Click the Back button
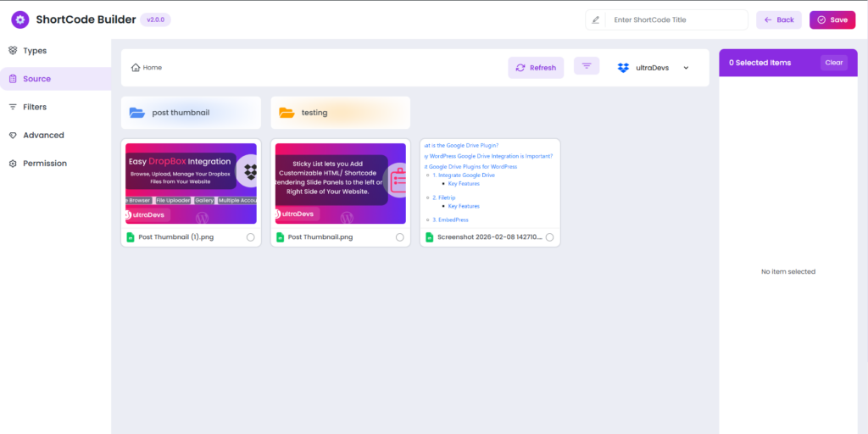Screen dimensions: 868x434 click(x=779, y=20)
